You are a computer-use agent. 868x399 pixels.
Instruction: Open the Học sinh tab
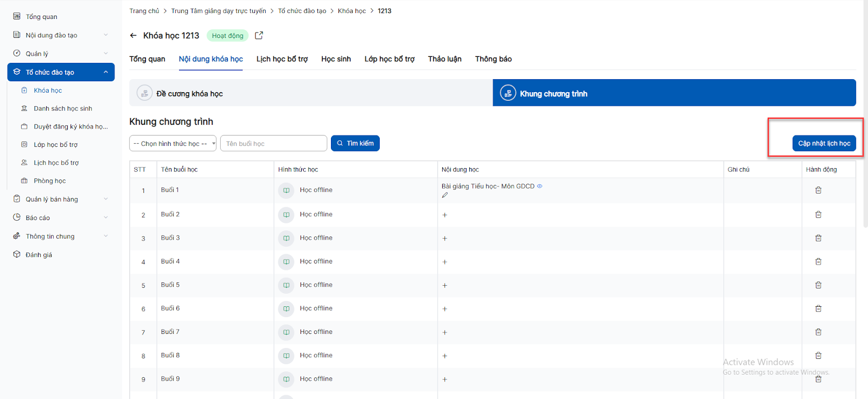[336, 59]
